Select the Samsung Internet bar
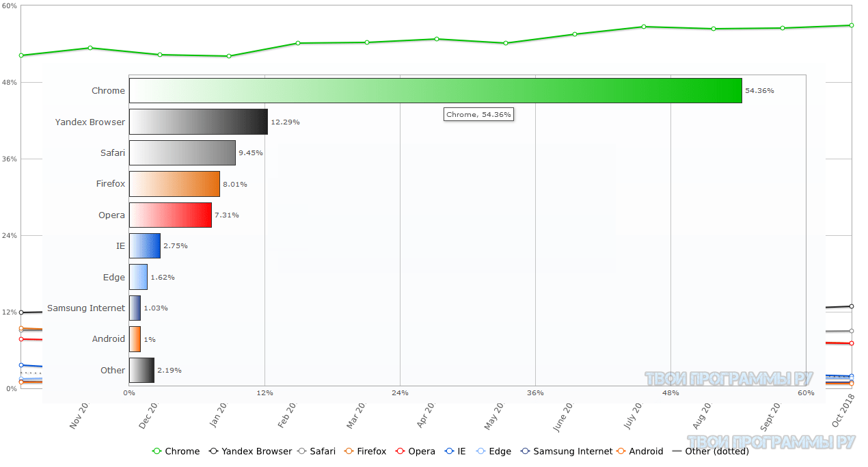The image size is (868, 467). pyautogui.click(x=135, y=308)
